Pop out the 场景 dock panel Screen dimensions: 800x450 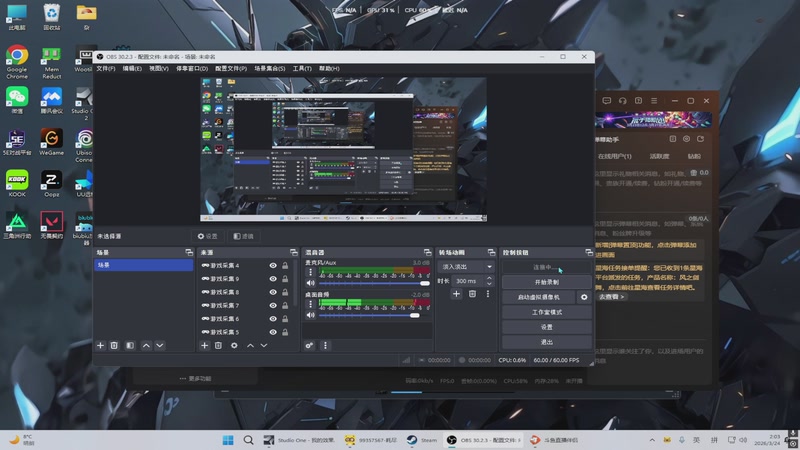(189, 252)
